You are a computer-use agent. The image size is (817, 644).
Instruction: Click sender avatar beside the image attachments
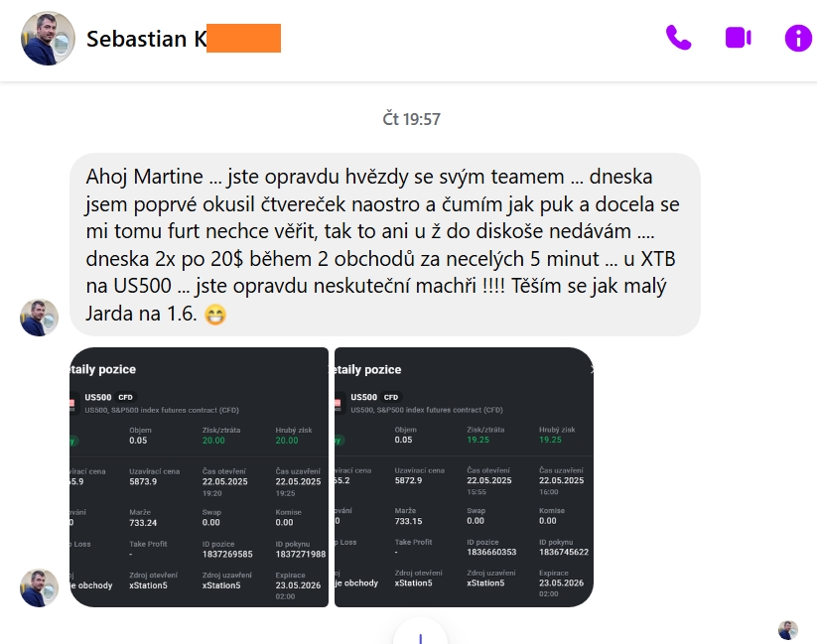pyautogui.click(x=39, y=587)
